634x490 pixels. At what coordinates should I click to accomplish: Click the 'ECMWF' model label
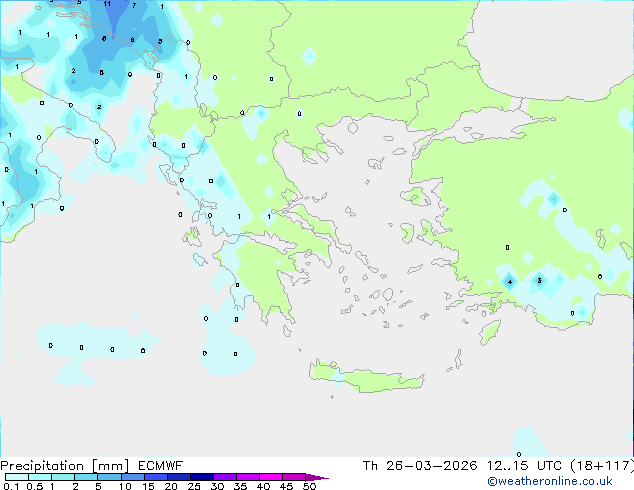point(161,466)
